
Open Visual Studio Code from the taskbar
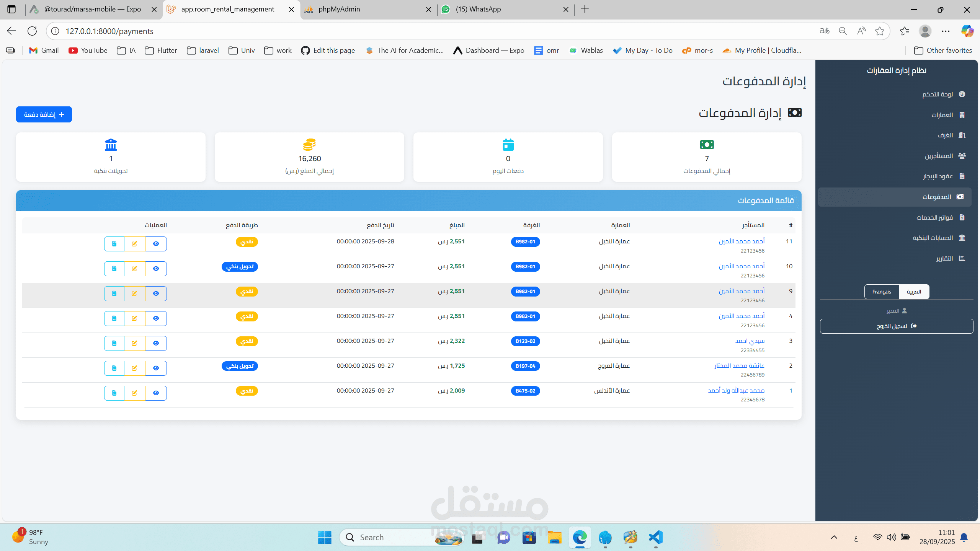(656, 537)
